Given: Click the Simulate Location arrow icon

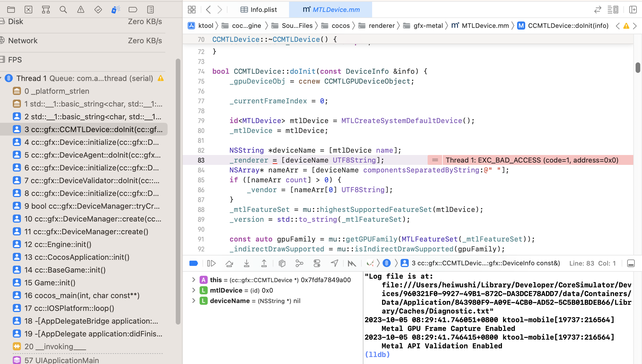Looking at the screenshot, I should pyautogui.click(x=334, y=263).
